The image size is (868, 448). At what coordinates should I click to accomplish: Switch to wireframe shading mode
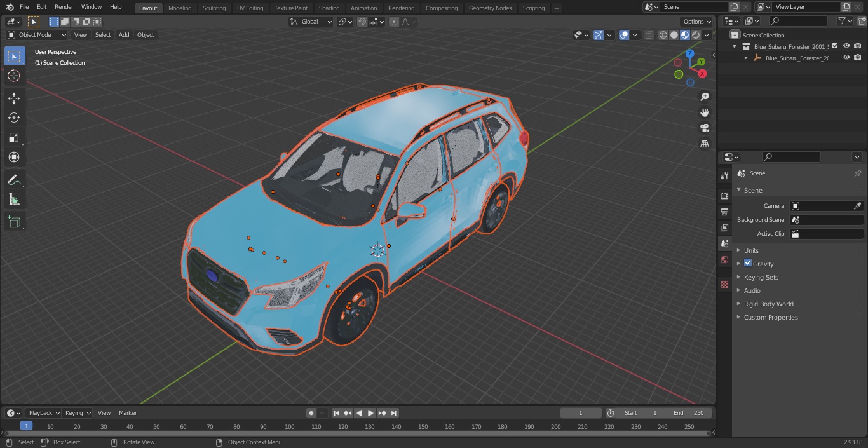tap(663, 35)
